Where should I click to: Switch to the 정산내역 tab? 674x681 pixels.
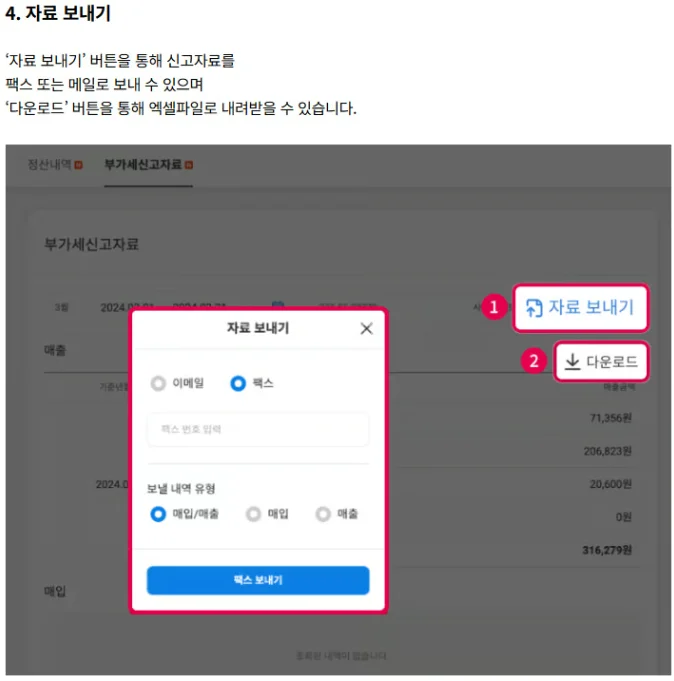coord(49,164)
